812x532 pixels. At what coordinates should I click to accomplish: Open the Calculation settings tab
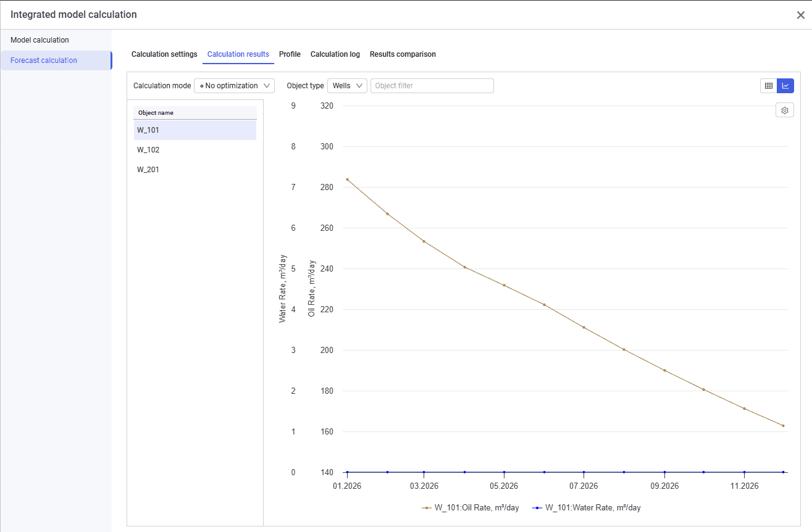coord(164,54)
